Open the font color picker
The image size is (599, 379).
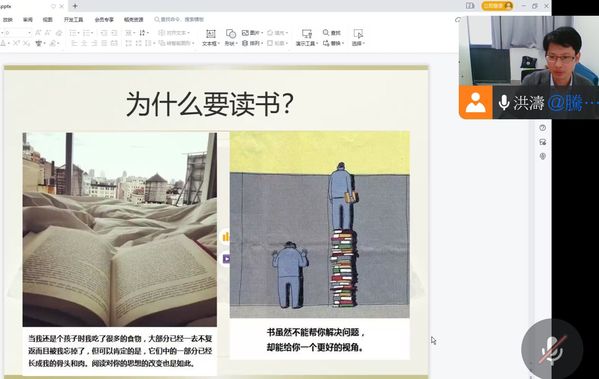(4, 43)
